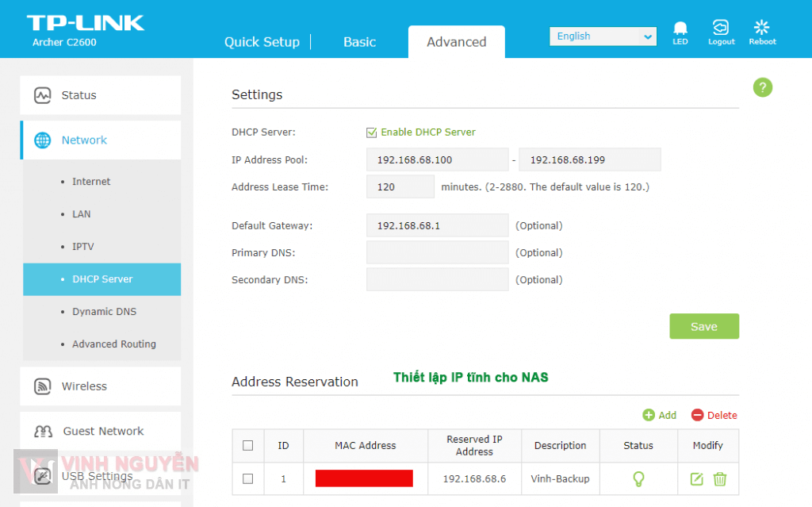Switch to the Quick Setup tab
This screenshot has height=507, width=812.
[262, 42]
